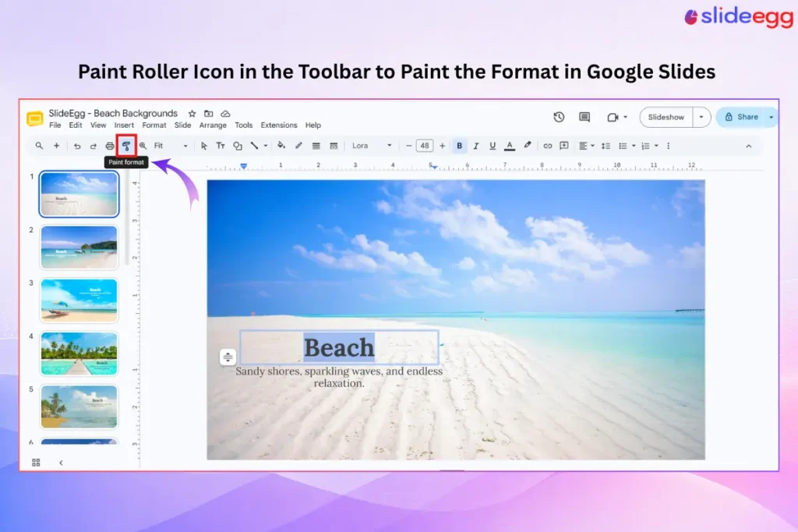Toggle underline formatting
Screen dimensions: 798x532
tap(493, 146)
